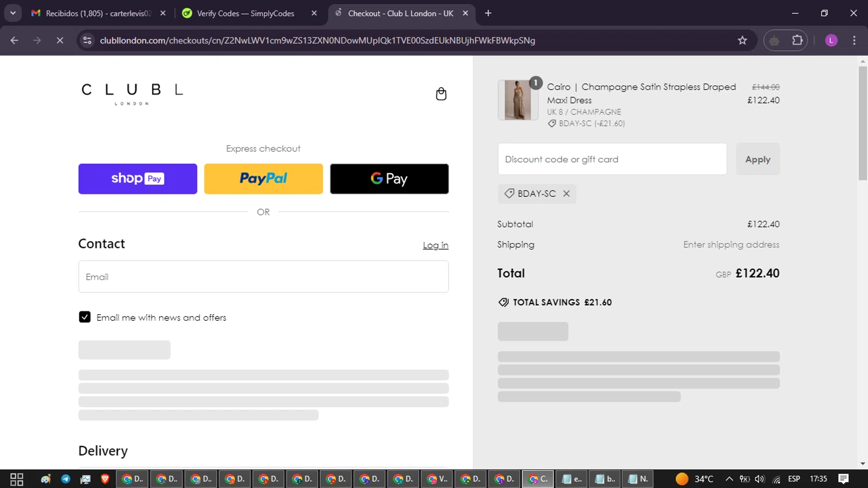The height and width of the screenshot is (488, 868).
Task: Open Chrome three-dot menu
Action: click(854, 41)
